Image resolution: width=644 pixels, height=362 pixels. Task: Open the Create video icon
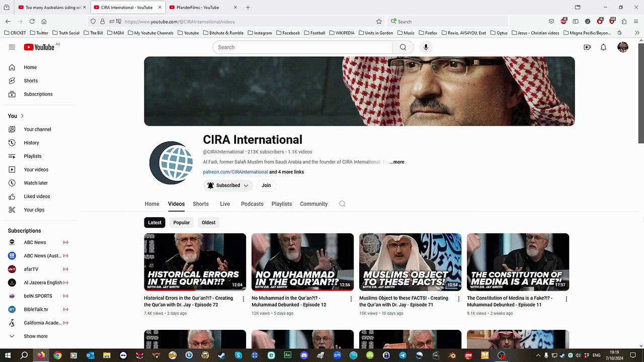point(587,47)
